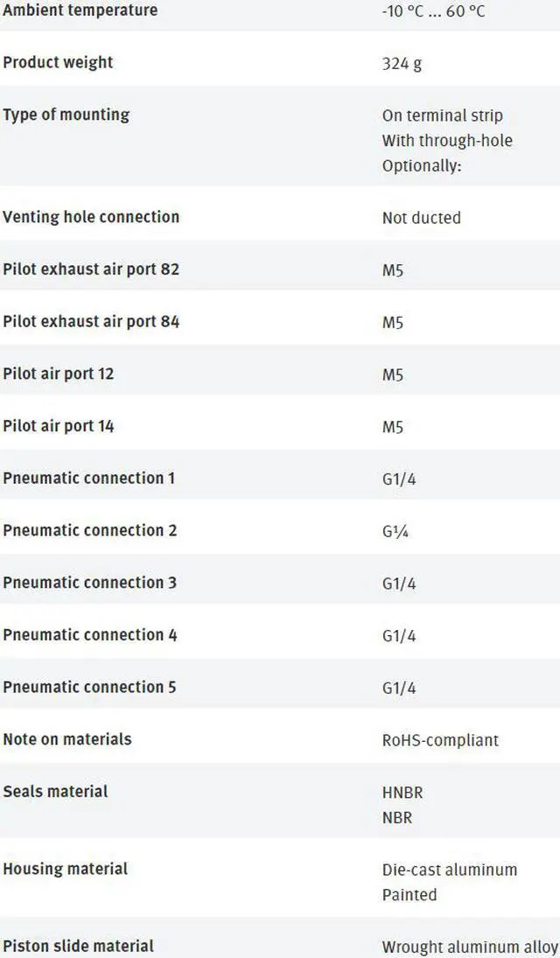Screen dimensions: 560x958
Task: Click the Ambient temperature label
Action: (x=80, y=10)
